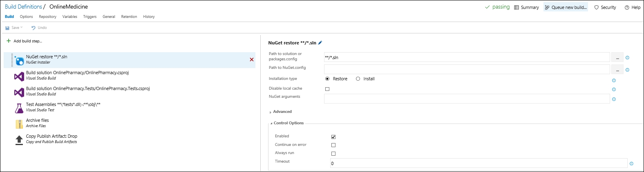
Task: Click the info icon beside Timeout field
Action: tap(631, 163)
